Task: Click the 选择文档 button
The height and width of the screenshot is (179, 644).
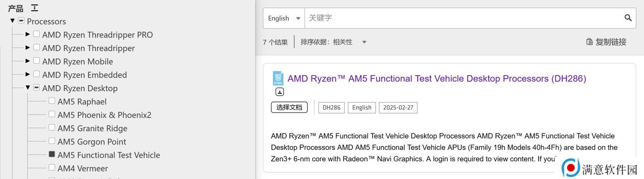Action: click(x=289, y=107)
